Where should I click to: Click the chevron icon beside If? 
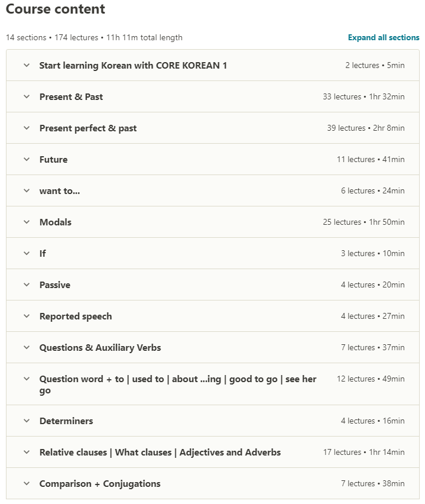pyautogui.click(x=27, y=253)
